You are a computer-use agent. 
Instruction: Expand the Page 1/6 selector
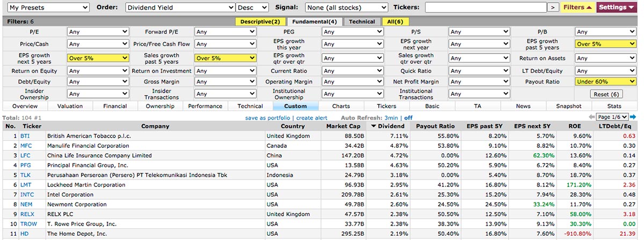[x=613, y=117]
